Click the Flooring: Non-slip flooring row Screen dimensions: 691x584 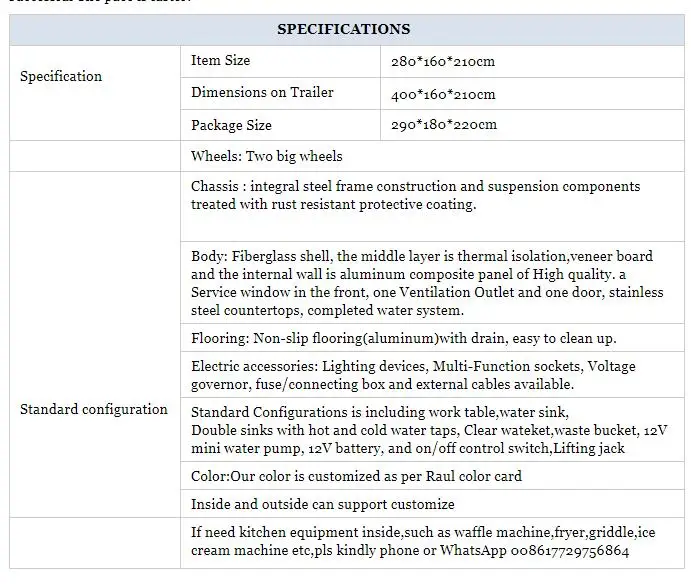pyautogui.click(x=403, y=338)
